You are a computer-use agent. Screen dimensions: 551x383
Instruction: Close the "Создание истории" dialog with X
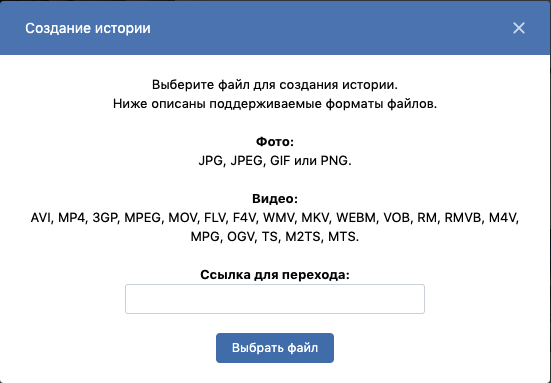(519, 28)
